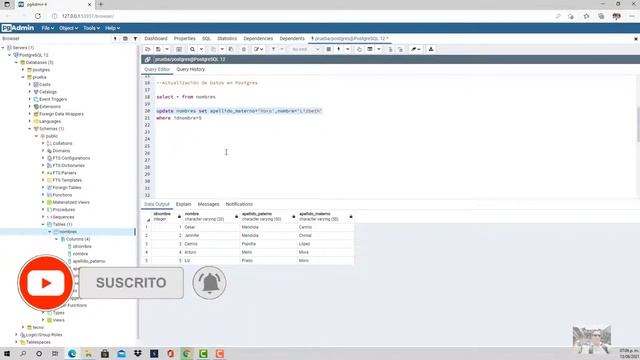The width and height of the screenshot is (640, 360).
Task: Open the Notifications results tab
Action: (x=239, y=204)
